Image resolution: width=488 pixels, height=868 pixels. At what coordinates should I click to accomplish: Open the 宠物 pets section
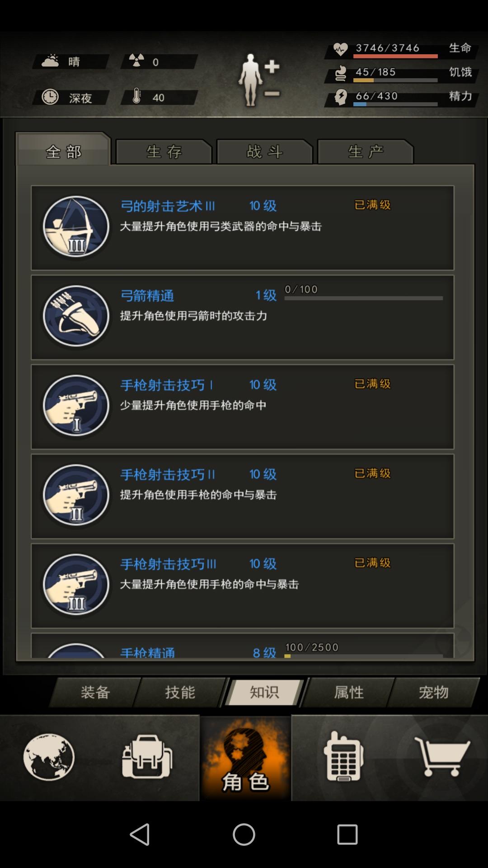click(433, 692)
